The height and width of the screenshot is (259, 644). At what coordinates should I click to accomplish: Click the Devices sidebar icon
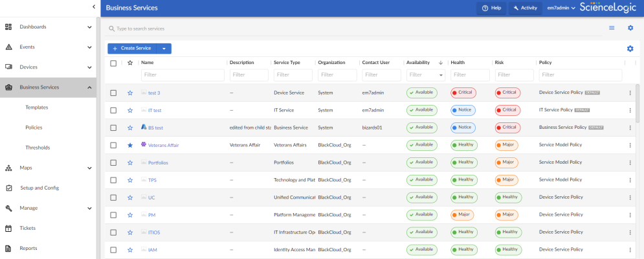[8, 67]
